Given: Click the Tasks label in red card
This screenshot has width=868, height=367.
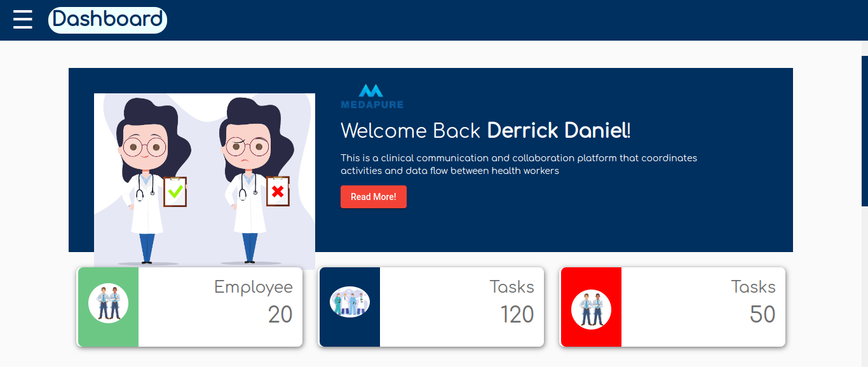Looking at the screenshot, I should 753,287.
